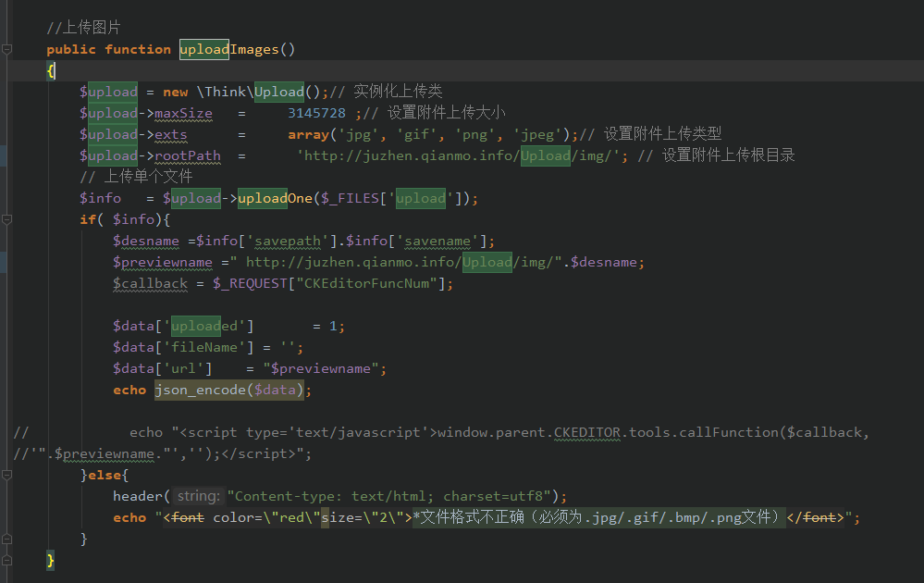Screen dimensions: 924x583
Task: Click the color=\"red\" attribute
Action: [x=266, y=517]
